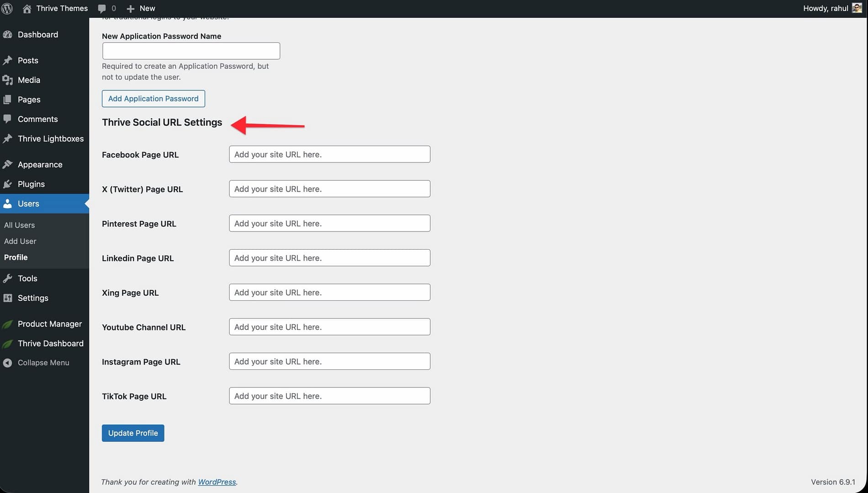The image size is (868, 493).
Task: Open the Appearance menu
Action: click(40, 165)
